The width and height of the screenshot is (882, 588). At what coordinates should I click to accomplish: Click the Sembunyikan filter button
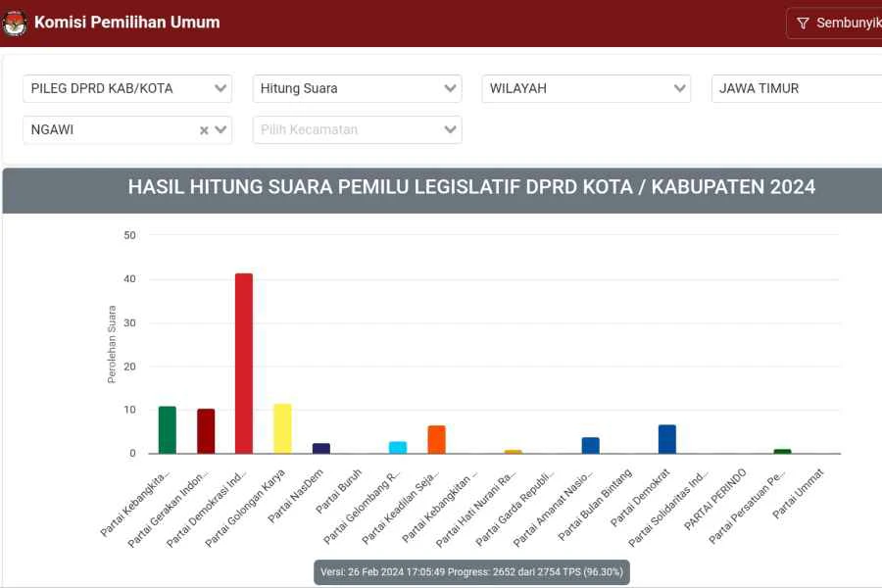pyautogui.click(x=834, y=24)
